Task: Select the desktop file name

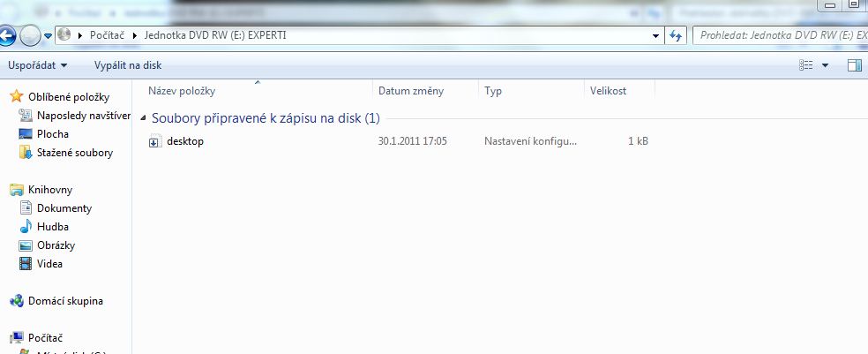Action: pos(185,141)
